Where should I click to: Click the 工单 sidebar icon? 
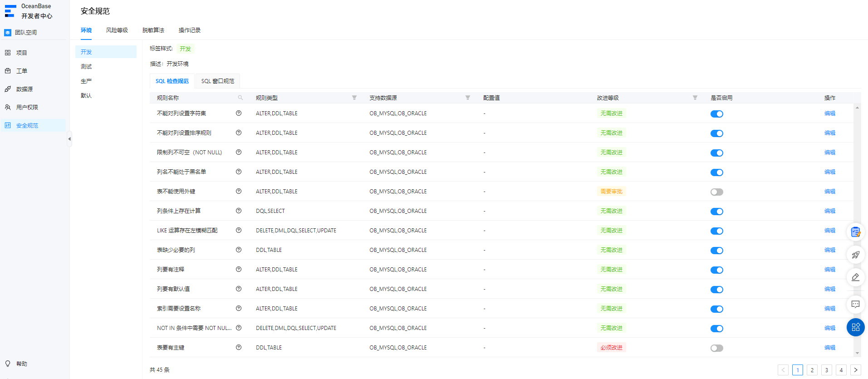pos(8,71)
